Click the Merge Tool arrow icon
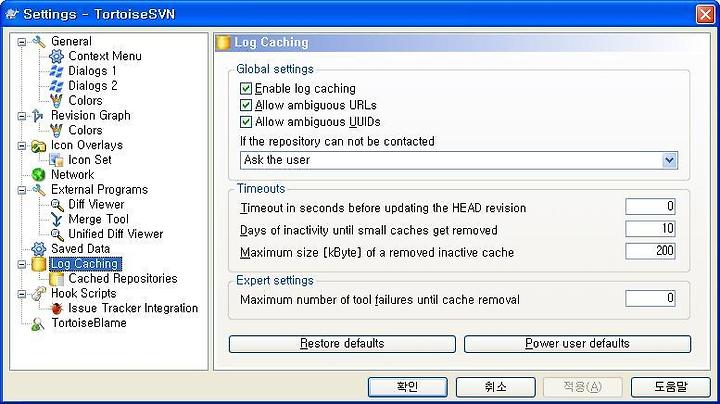Image resolution: width=720 pixels, height=404 pixels. pyautogui.click(x=56, y=219)
